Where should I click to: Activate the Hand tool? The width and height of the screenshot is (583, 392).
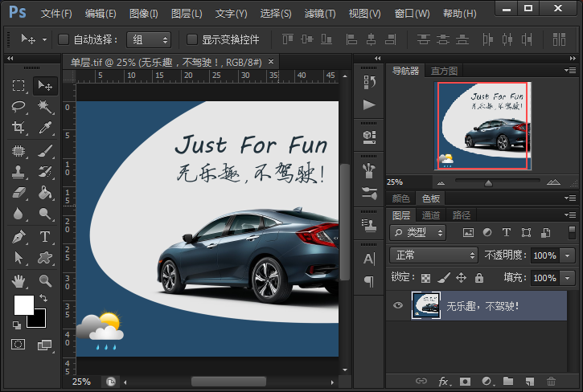[19, 280]
